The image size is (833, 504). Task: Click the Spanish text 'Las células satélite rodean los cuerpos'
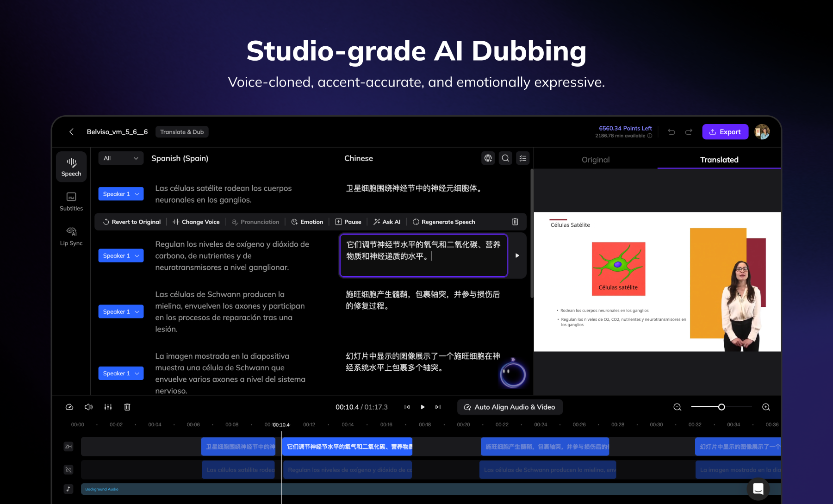(224, 188)
